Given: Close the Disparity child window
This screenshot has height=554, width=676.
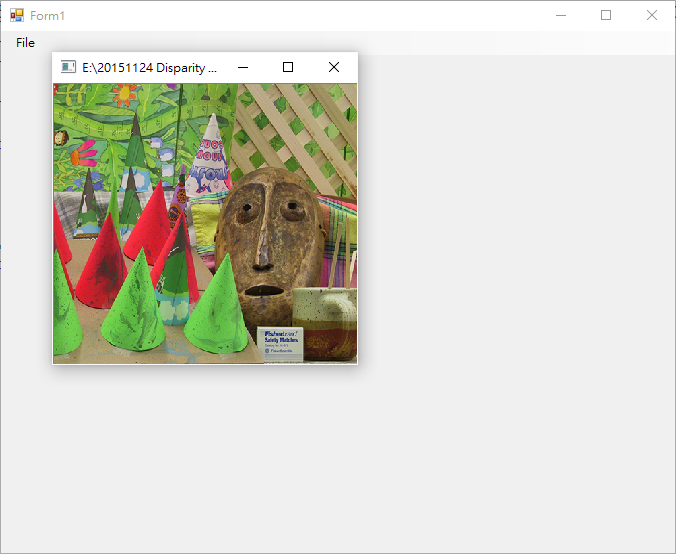Looking at the screenshot, I should [x=334, y=67].
